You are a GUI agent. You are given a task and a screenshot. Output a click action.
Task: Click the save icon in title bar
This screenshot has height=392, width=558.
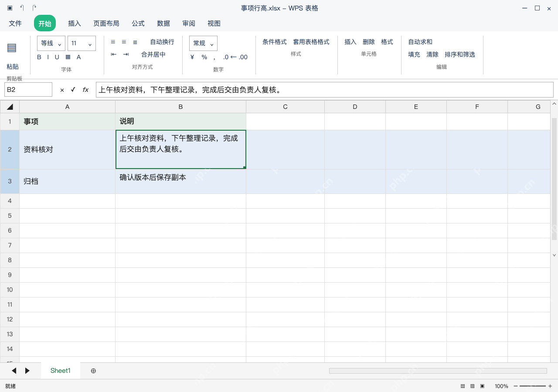pos(10,8)
